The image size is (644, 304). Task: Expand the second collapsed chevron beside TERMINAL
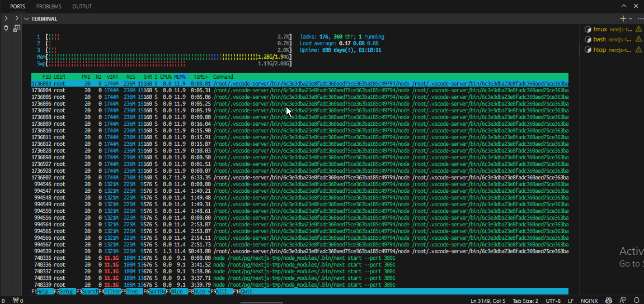[x=16, y=19]
